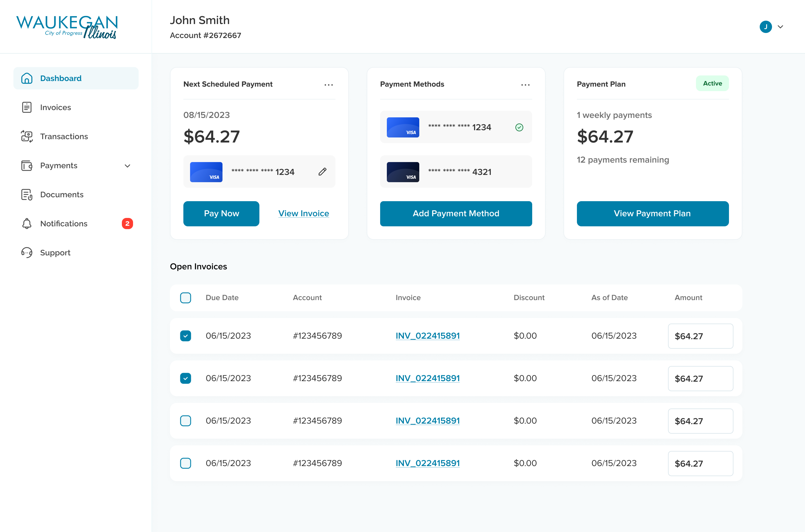This screenshot has height=532, width=805.
Task: Expand the Payments sidebar submenu chevron
Action: pos(127,166)
